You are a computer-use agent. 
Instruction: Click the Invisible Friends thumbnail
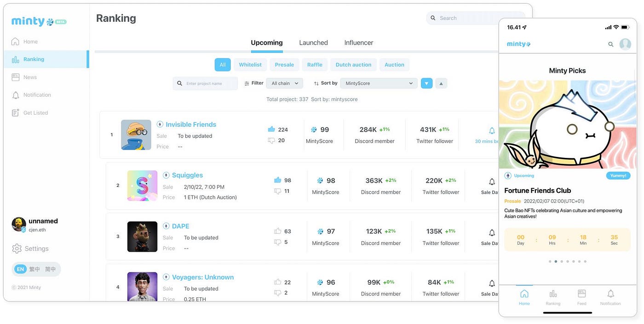[x=136, y=135]
